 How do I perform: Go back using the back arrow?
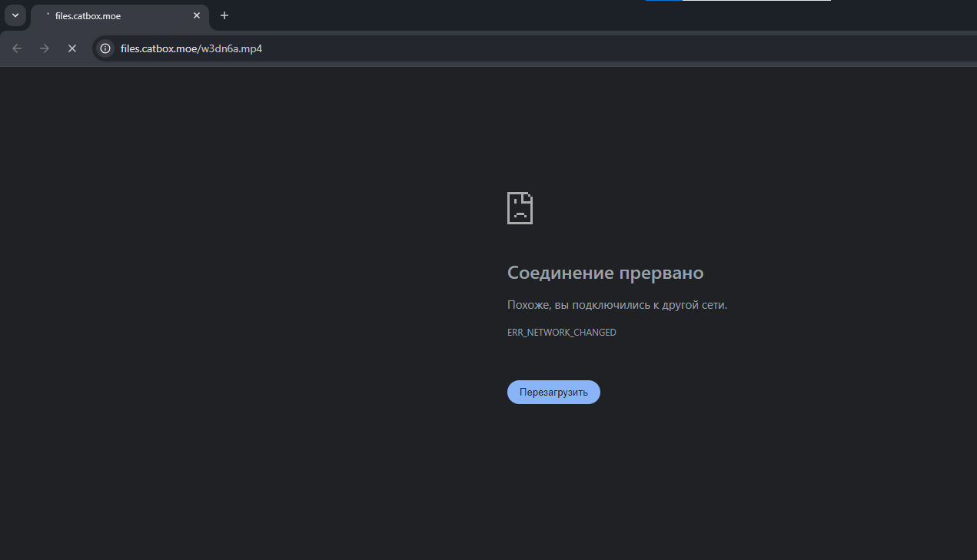pyautogui.click(x=17, y=48)
